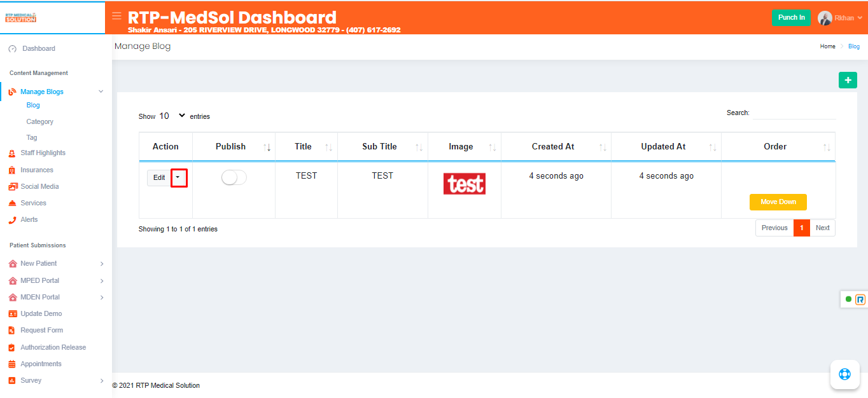This screenshot has height=398, width=868.
Task: Collapse the Manage Blogs submenu chevron
Action: [101, 92]
